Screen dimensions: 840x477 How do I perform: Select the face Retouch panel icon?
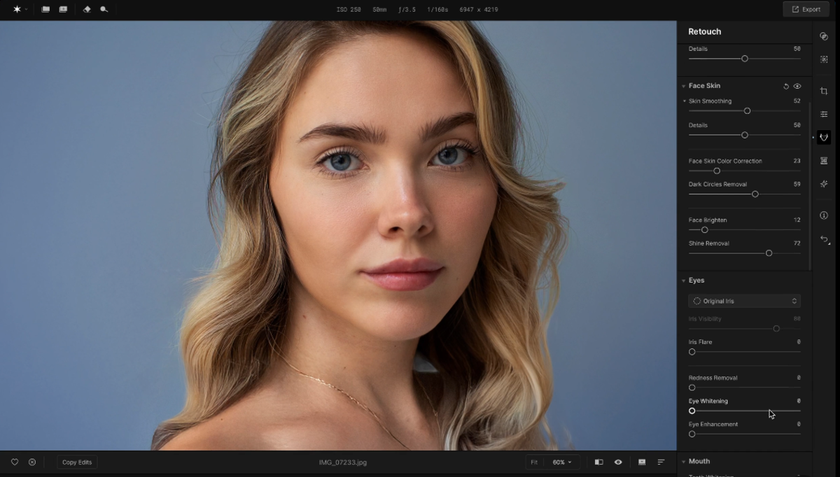(x=824, y=137)
